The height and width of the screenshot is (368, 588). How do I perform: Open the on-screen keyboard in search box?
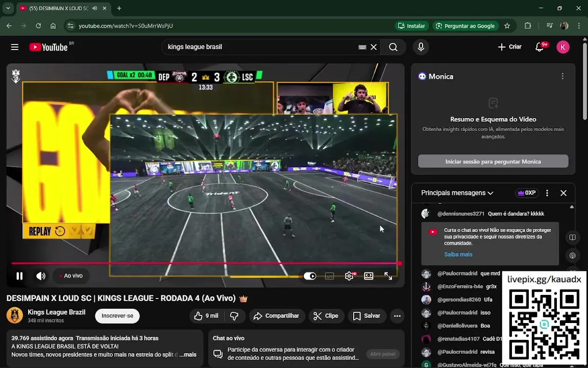click(362, 47)
